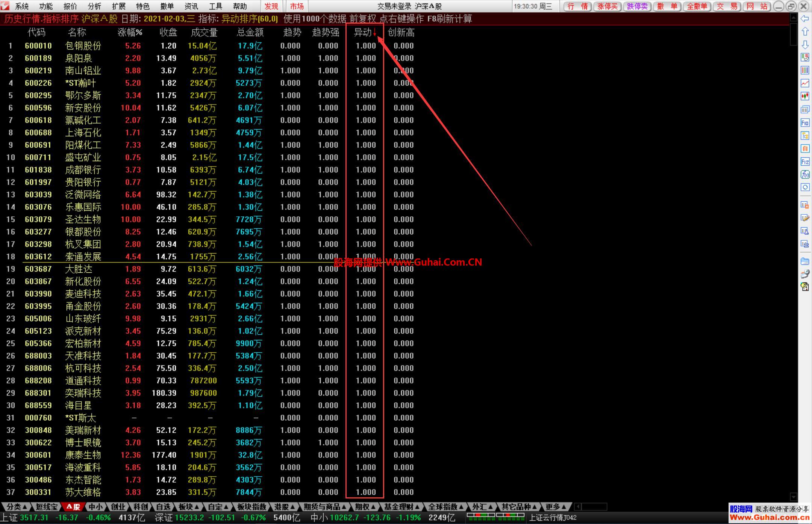The width and height of the screenshot is (812, 524).
Task: Open the 工具 menu
Action: (x=215, y=6)
